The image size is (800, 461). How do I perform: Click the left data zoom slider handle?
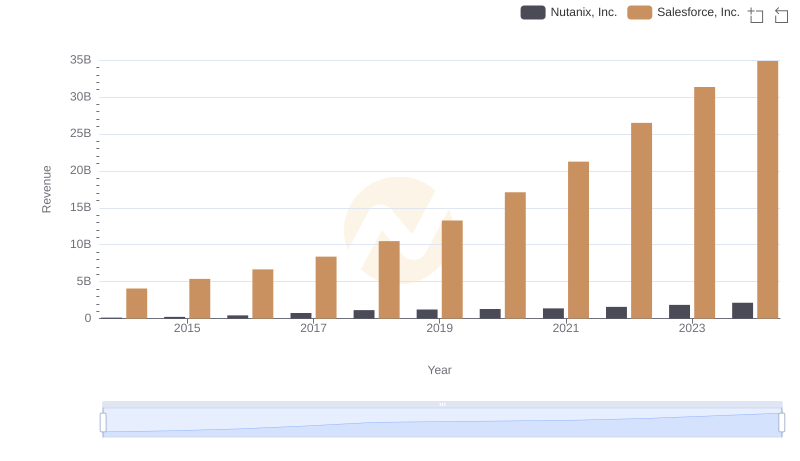pyautogui.click(x=103, y=422)
